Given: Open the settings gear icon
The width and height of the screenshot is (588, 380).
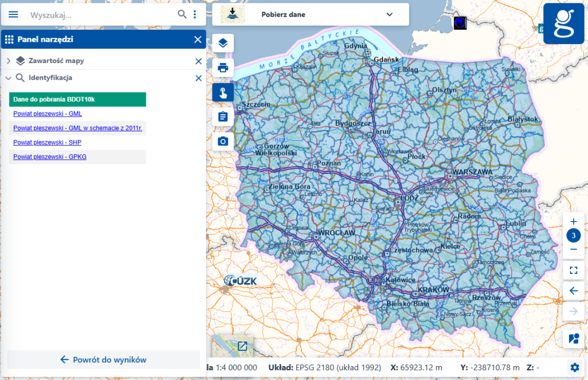Looking at the screenshot, I should (x=573, y=367).
